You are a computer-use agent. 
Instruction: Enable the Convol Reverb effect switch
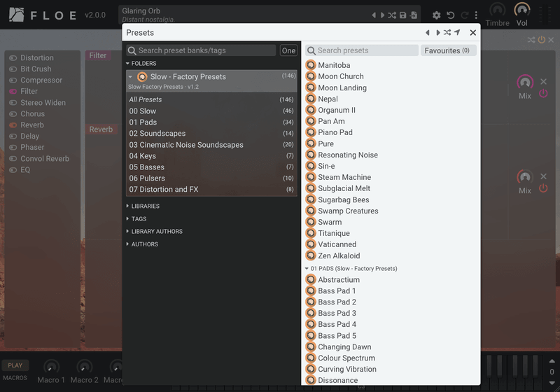click(13, 159)
